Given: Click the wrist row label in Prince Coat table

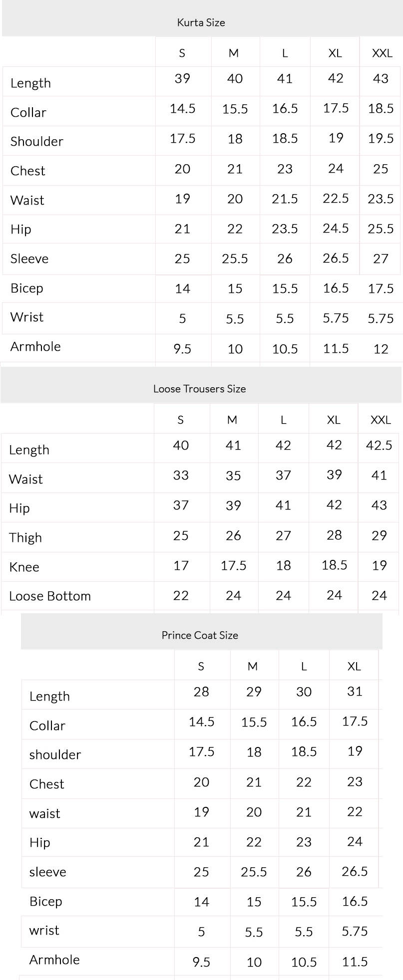Looking at the screenshot, I should tap(44, 930).
